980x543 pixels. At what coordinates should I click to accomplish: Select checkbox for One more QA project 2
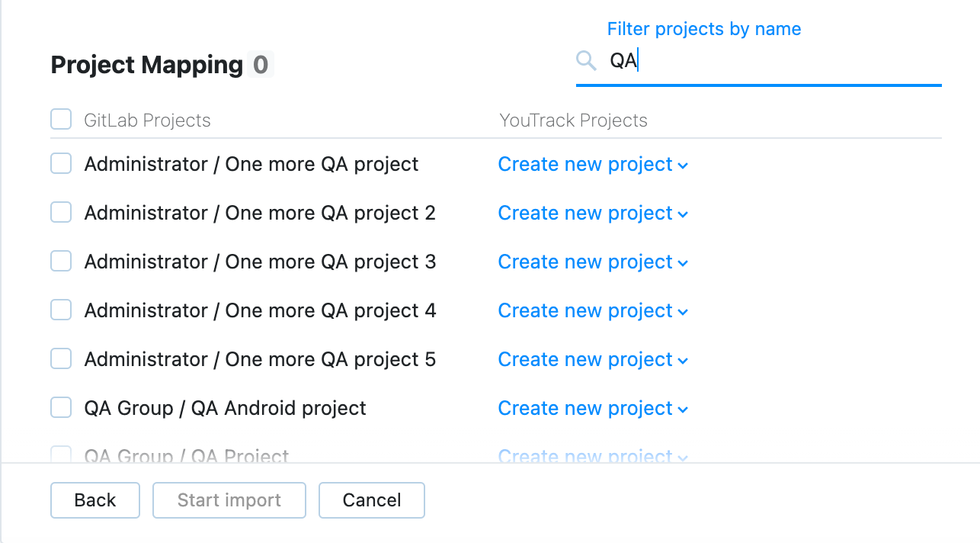(61, 212)
